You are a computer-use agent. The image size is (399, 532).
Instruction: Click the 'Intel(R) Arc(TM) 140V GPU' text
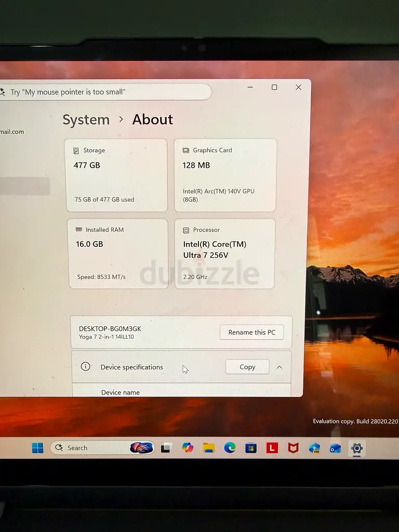click(219, 191)
